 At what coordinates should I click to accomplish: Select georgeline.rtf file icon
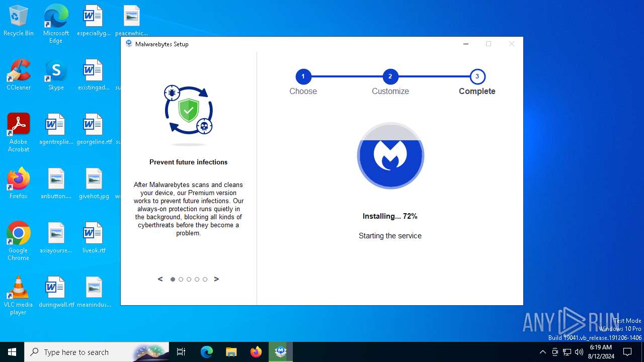94,129
